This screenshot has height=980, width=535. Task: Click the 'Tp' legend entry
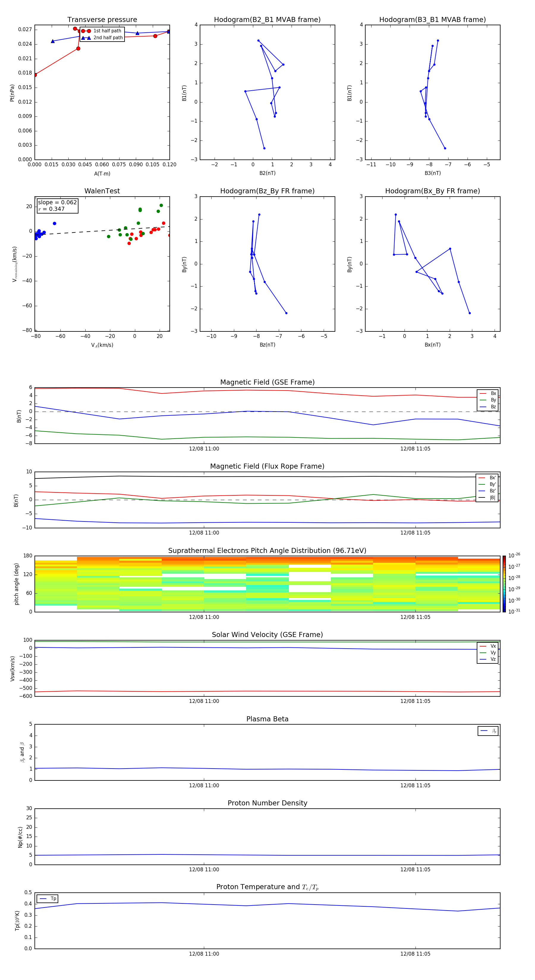tap(48, 899)
